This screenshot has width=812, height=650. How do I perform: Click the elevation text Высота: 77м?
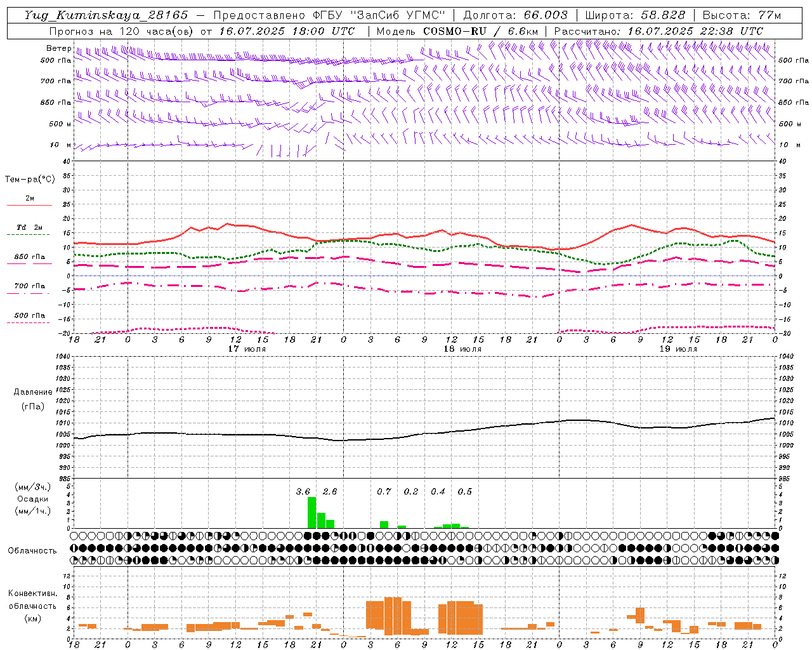[x=742, y=15]
